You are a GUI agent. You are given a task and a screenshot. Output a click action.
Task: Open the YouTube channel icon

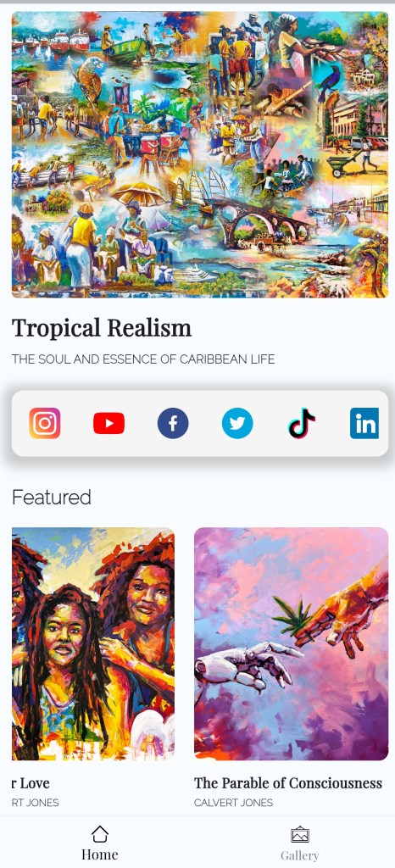point(109,424)
